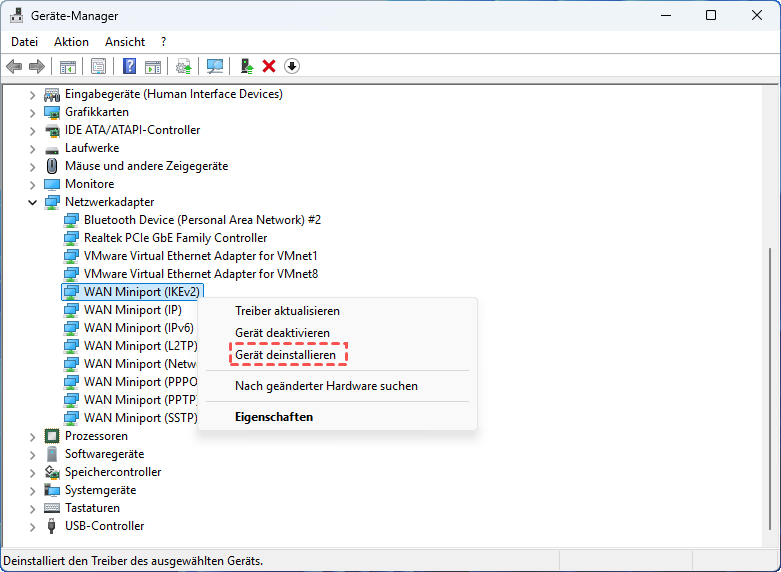Open the Aktion menu

click(x=71, y=42)
